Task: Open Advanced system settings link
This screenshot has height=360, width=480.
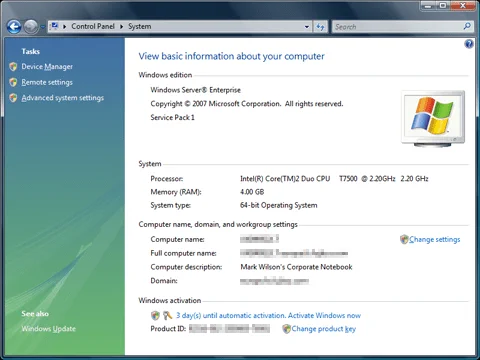Action: (63, 98)
